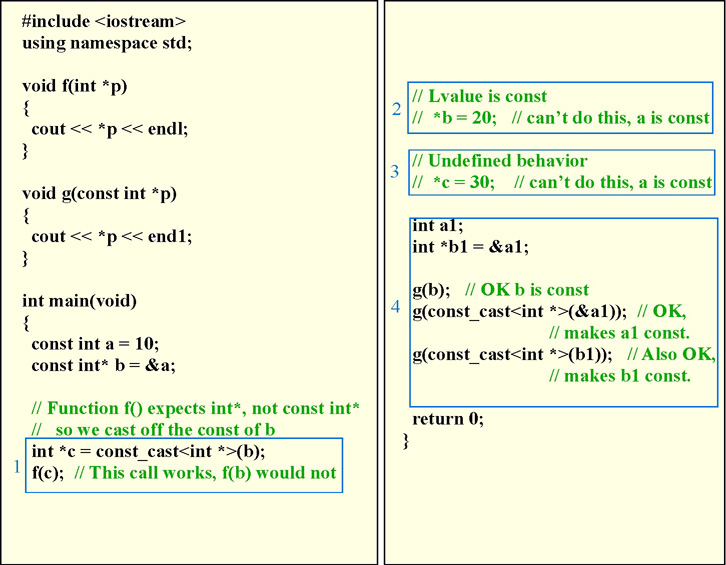Select the 'using namespace std;' line
The width and height of the screenshot is (726, 565).
(x=107, y=43)
